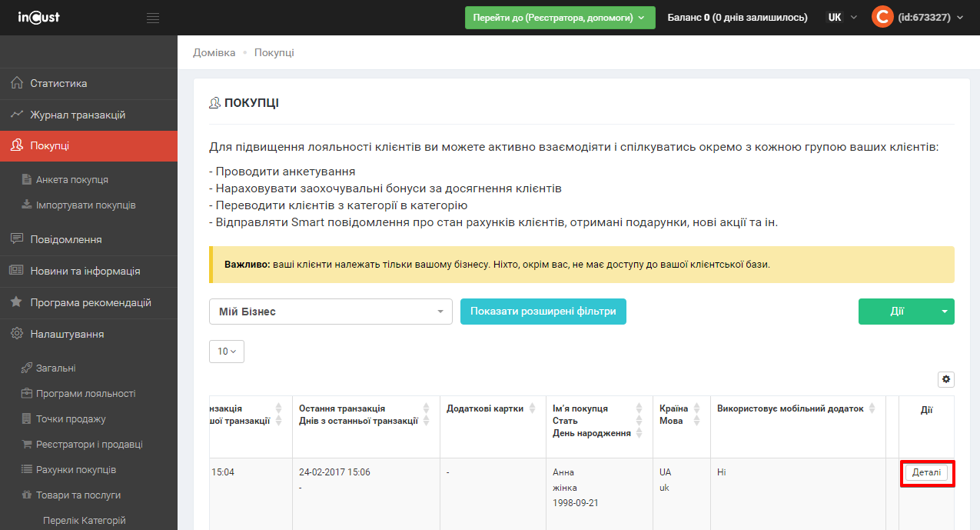Open the UK language selector

[841, 17]
